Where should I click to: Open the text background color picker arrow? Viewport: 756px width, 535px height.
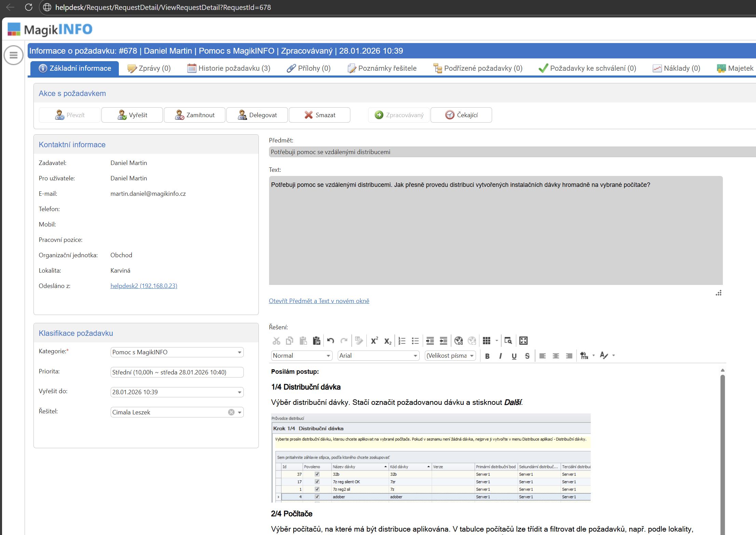593,356
